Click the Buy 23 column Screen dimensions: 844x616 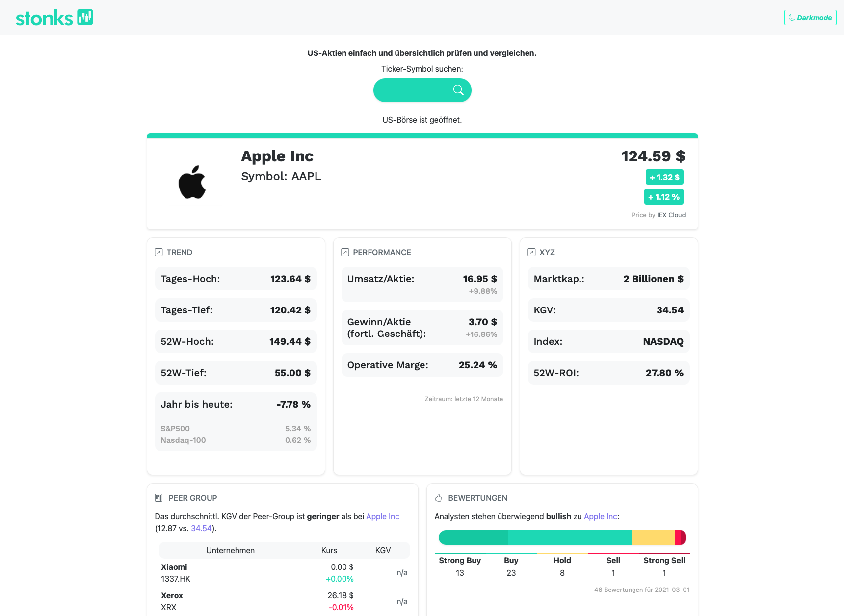(511, 566)
